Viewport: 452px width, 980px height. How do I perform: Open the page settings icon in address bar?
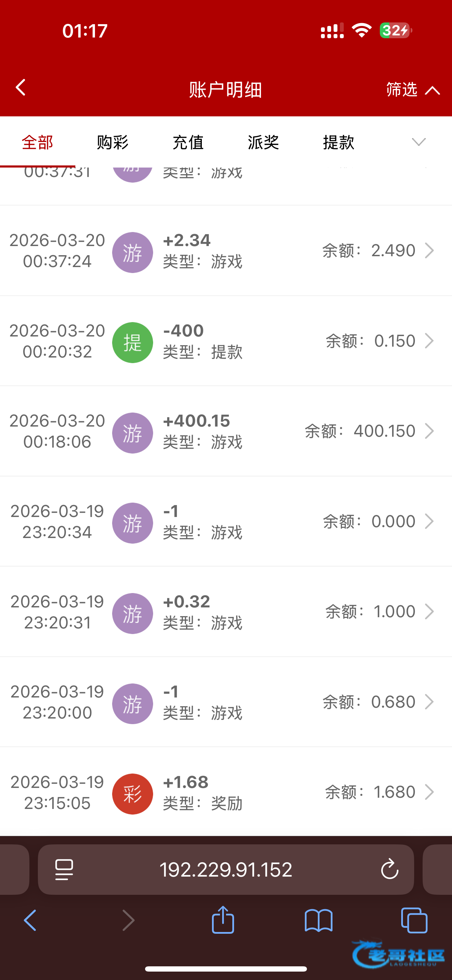click(64, 869)
